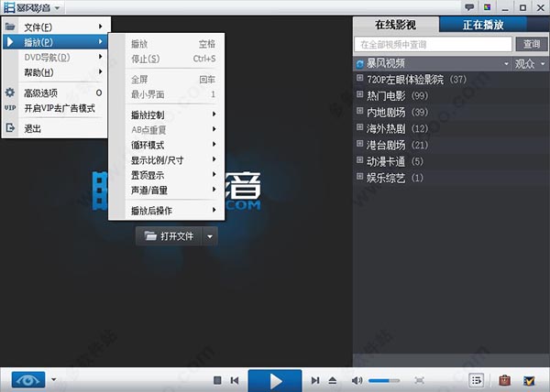Expand the 港台剧场 category
The width and height of the screenshot is (550, 392).
(x=360, y=143)
